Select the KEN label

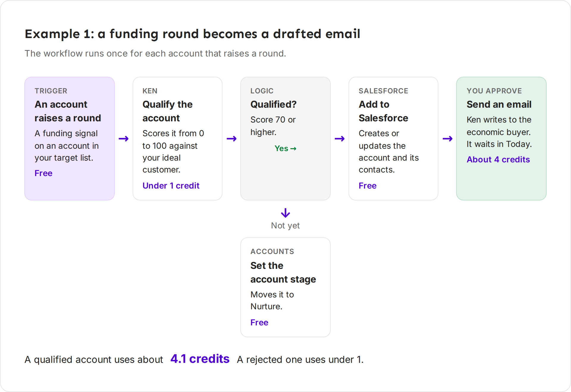point(150,91)
